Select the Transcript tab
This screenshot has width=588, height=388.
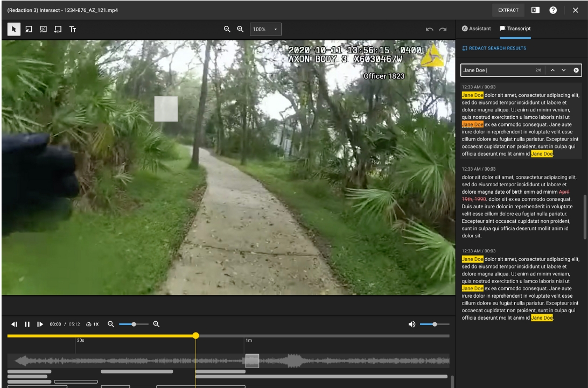515,29
